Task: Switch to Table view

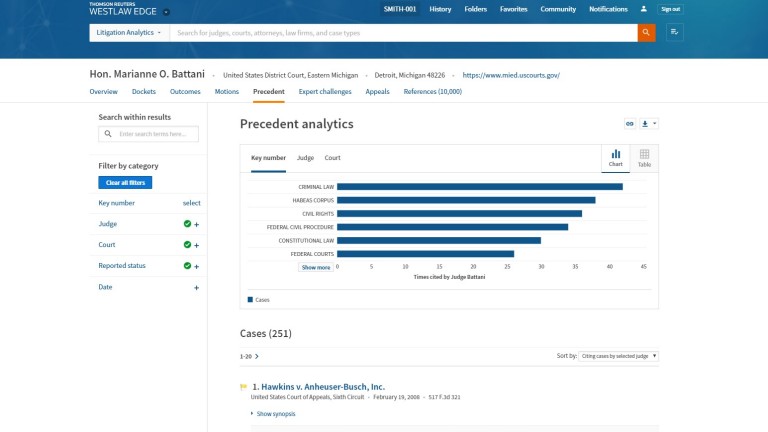Action: 644,157
